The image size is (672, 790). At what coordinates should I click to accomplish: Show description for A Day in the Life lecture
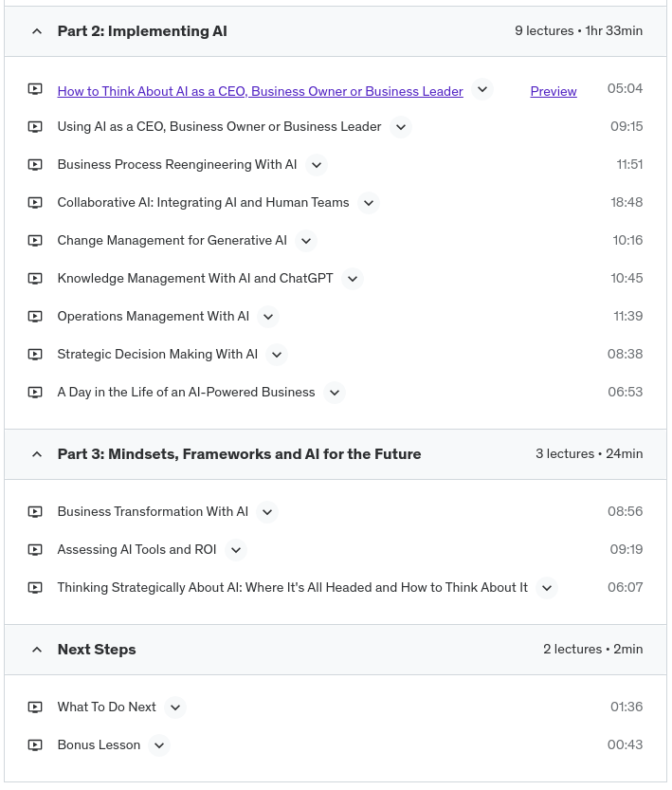coord(334,393)
